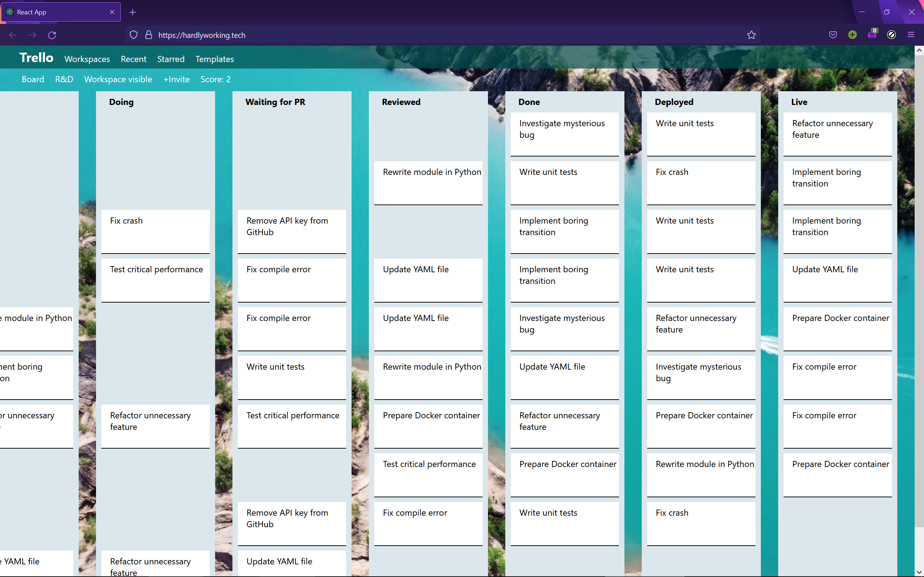Open a new browser tab
The image size is (924, 577).
point(132,12)
